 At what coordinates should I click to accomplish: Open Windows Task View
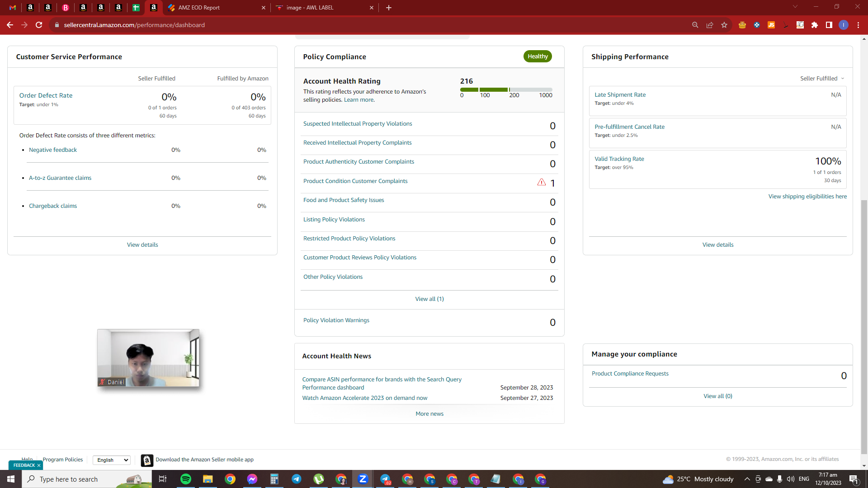coord(163,479)
